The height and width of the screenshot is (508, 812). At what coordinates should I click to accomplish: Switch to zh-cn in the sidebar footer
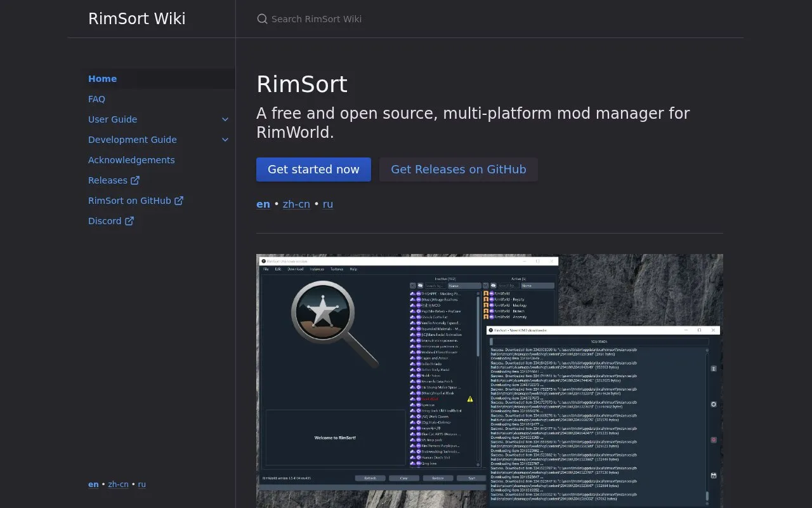(119, 484)
